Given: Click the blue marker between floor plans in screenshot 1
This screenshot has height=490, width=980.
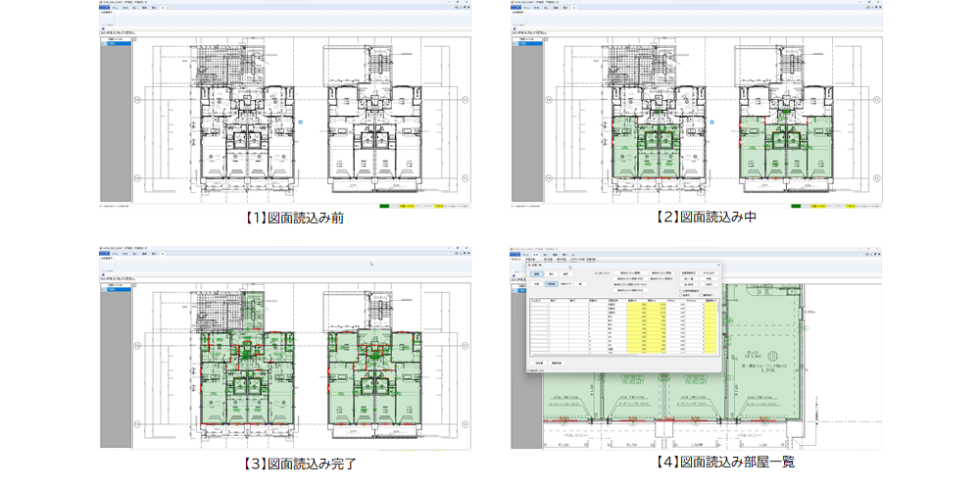Looking at the screenshot, I should pyautogui.click(x=301, y=122).
